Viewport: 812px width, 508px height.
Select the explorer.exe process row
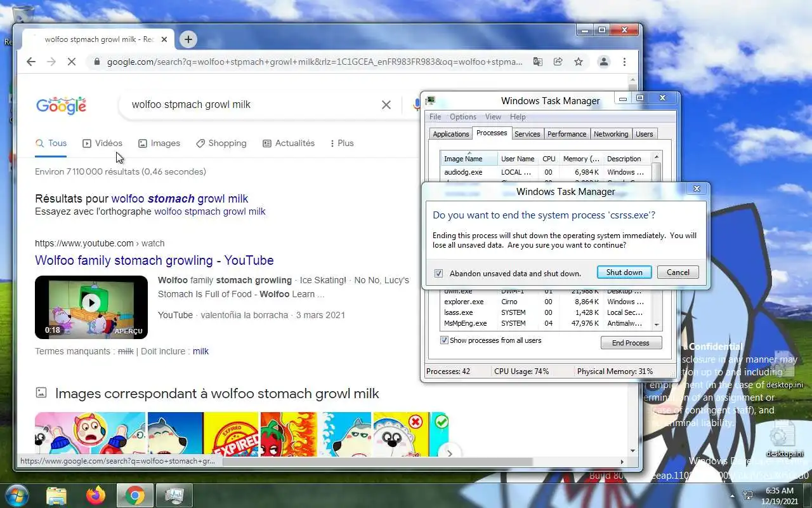click(x=546, y=302)
